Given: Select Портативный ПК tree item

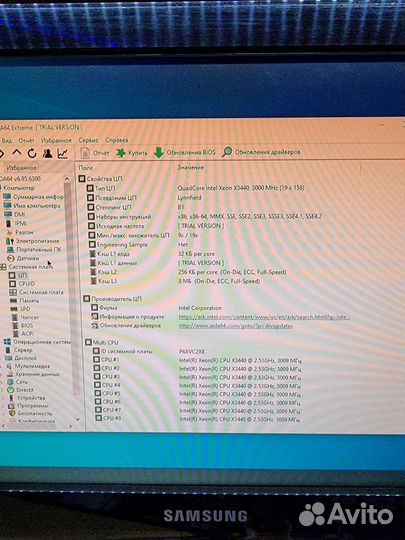Looking at the screenshot, I should point(34,249).
